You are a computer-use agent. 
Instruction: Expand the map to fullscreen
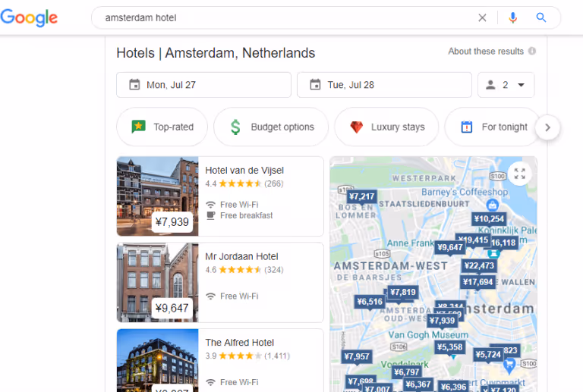519,174
